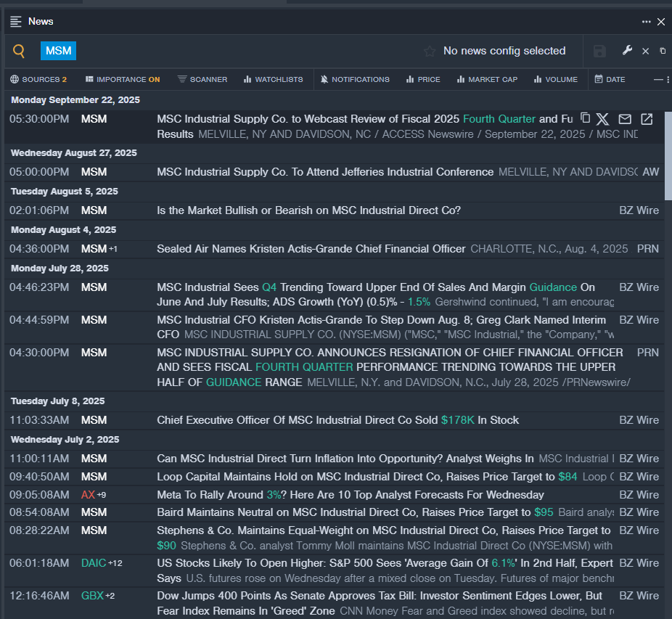Toggle the Importance ON filter
672x619 pixels.
tap(122, 79)
